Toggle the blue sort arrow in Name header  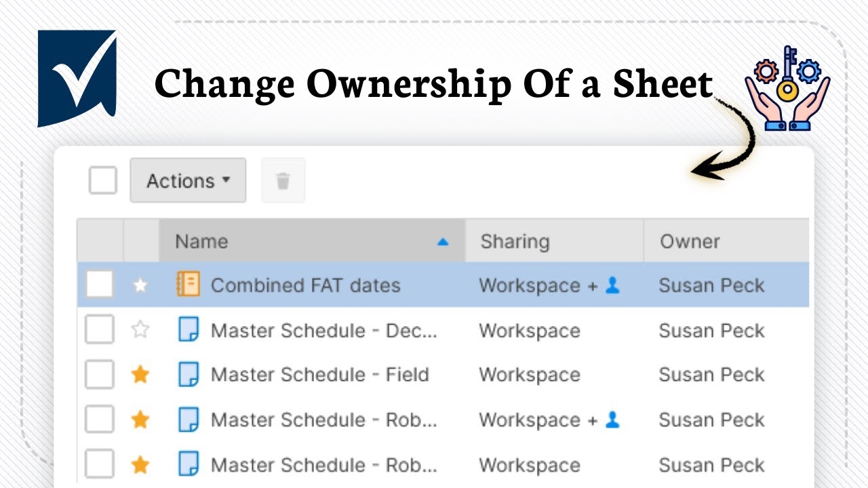coord(443,241)
